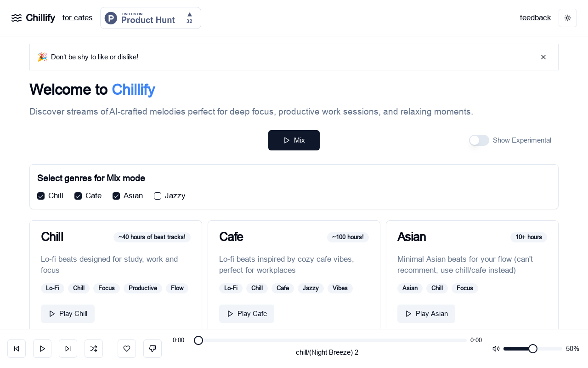Adjust the volume slider handle
This screenshot has height=368, width=588.
tap(533, 349)
